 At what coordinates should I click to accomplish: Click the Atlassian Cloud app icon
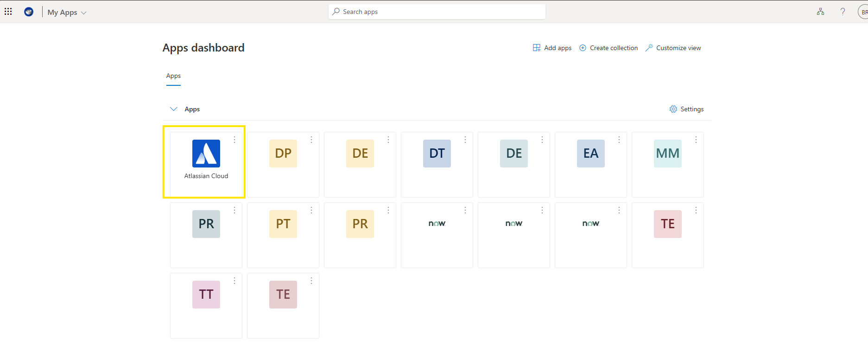pyautogui.click(x=206, y=154)
